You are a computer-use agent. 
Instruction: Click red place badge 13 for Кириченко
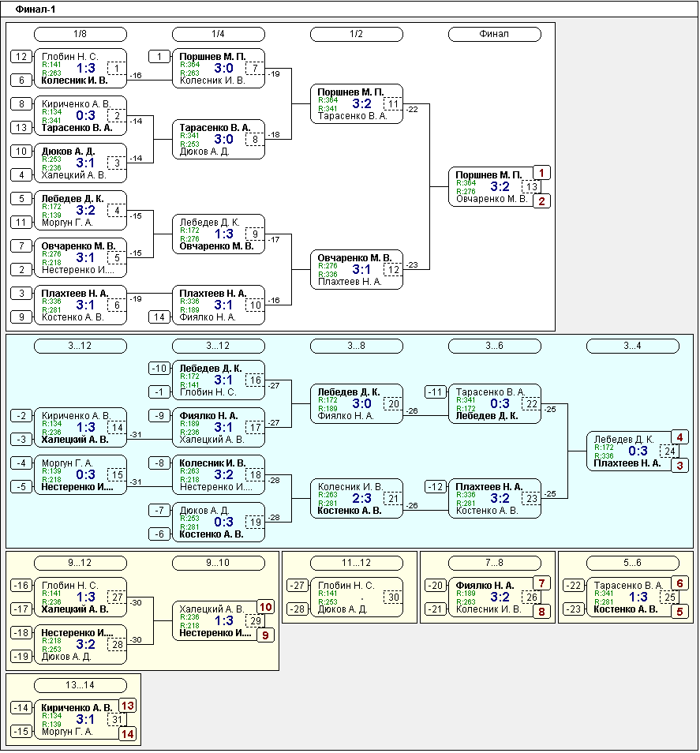click(127, 706)
